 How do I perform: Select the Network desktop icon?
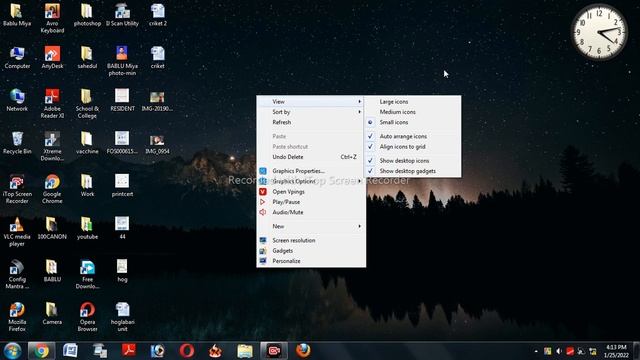(17, 100)
